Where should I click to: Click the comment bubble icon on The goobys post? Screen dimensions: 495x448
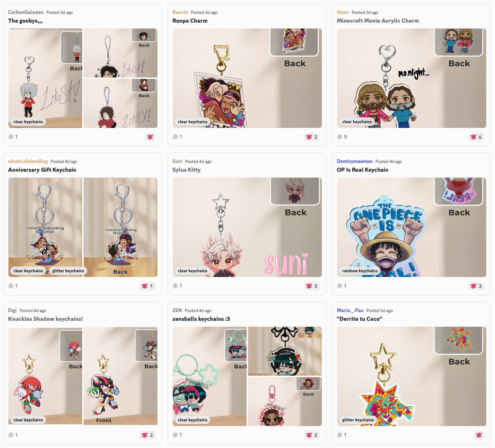coord(11,137)
